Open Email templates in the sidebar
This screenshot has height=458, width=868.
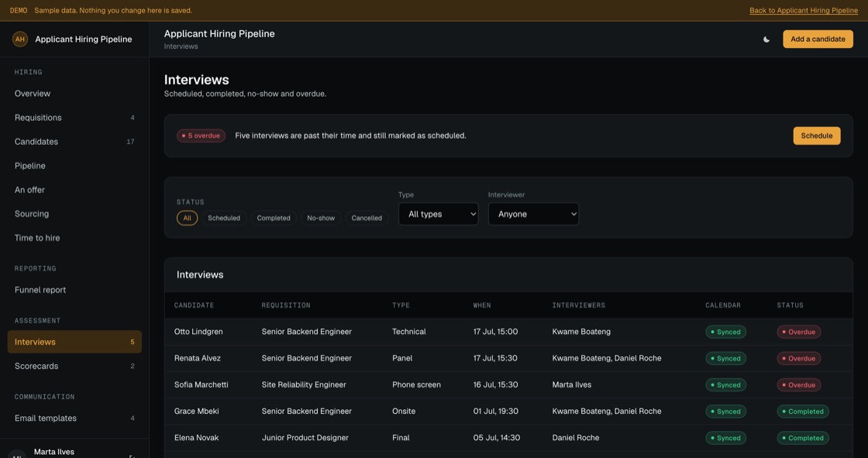(74, 418)
